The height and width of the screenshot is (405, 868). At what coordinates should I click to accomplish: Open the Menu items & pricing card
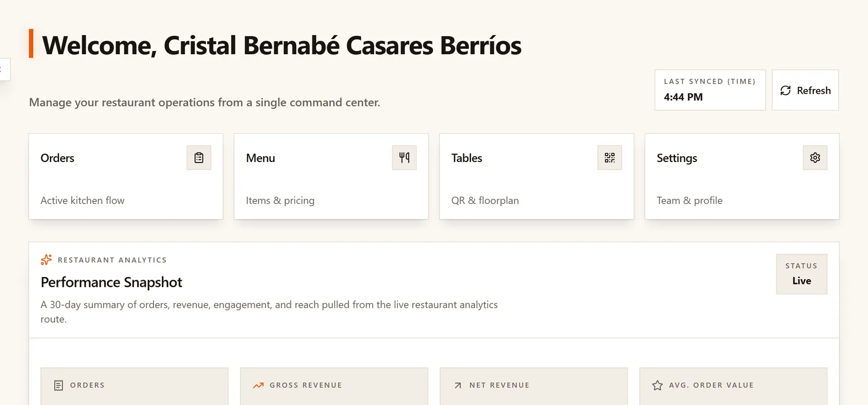point(331,177)
